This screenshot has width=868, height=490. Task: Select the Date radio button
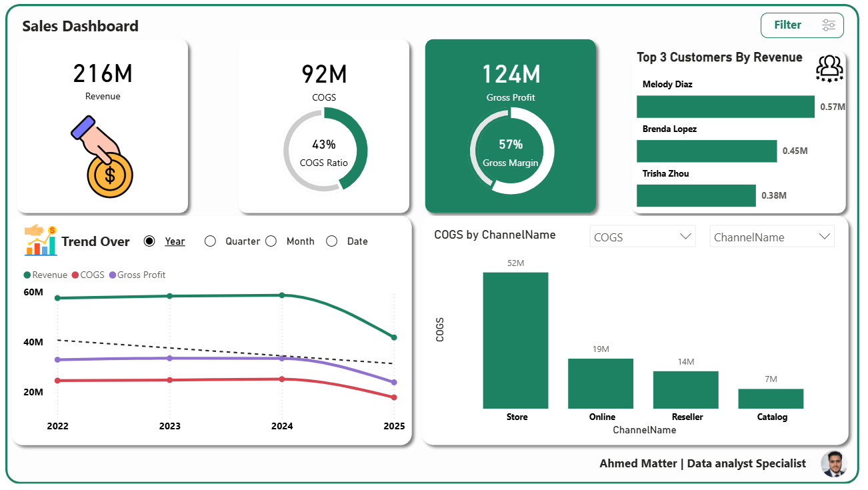pos(331,241)
